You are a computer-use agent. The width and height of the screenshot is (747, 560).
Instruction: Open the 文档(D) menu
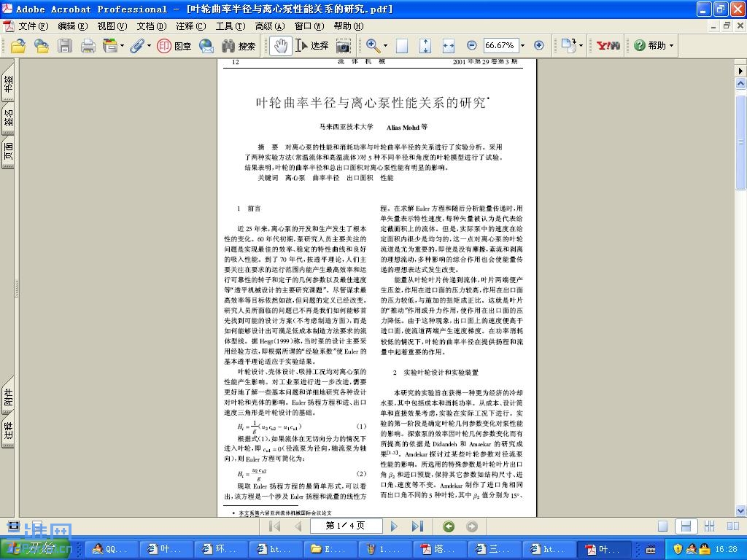pos(152,26)
